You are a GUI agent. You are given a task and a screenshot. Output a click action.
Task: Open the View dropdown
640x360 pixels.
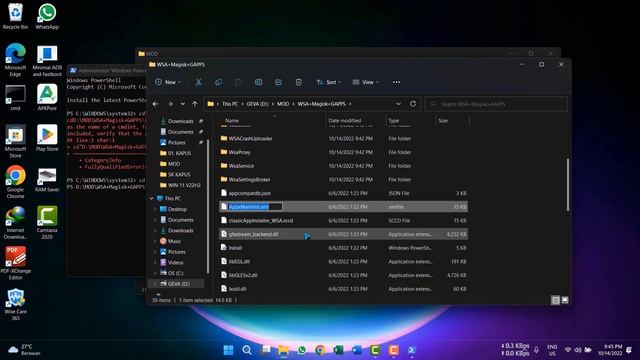[366, 82]
